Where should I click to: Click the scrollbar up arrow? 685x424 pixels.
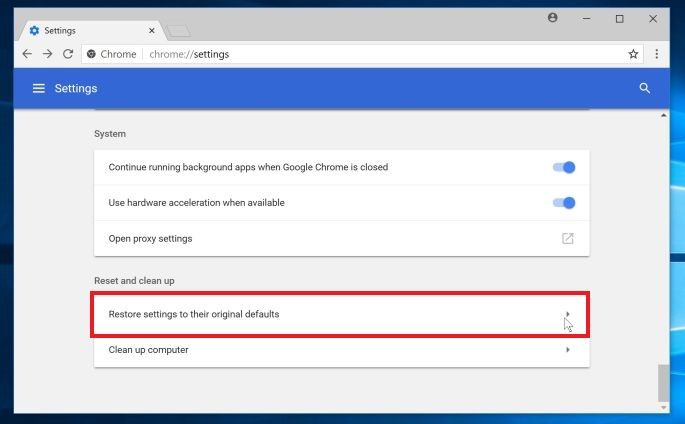(664, 116)
